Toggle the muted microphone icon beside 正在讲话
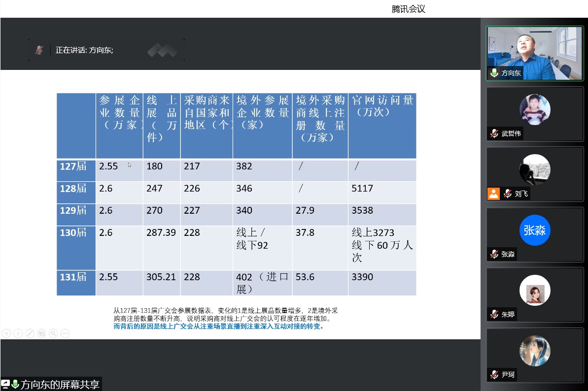This screenshot has height=391, width=588. [39, 50]
